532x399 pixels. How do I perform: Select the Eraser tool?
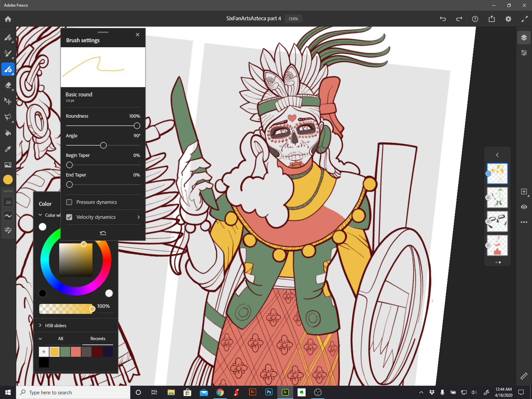[8, 85]
